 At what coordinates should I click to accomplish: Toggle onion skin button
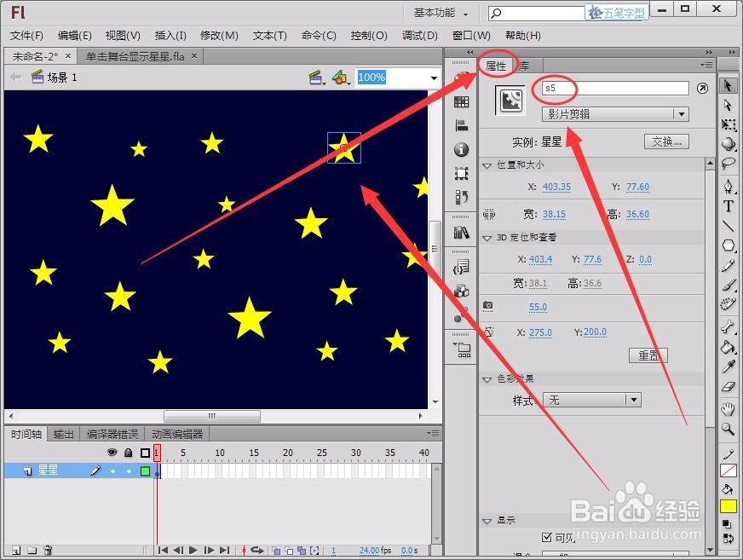(x=276, y=551)
